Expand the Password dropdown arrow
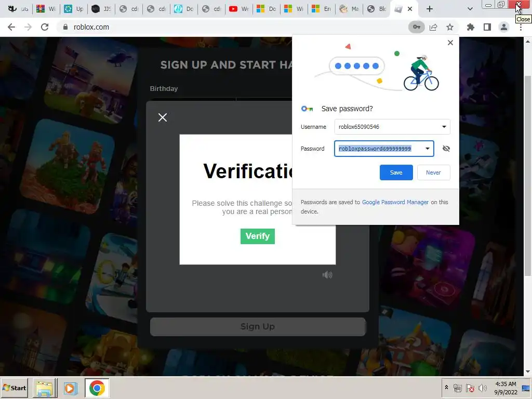Screen dimensions: 532x399 click(x=427, y=149)
